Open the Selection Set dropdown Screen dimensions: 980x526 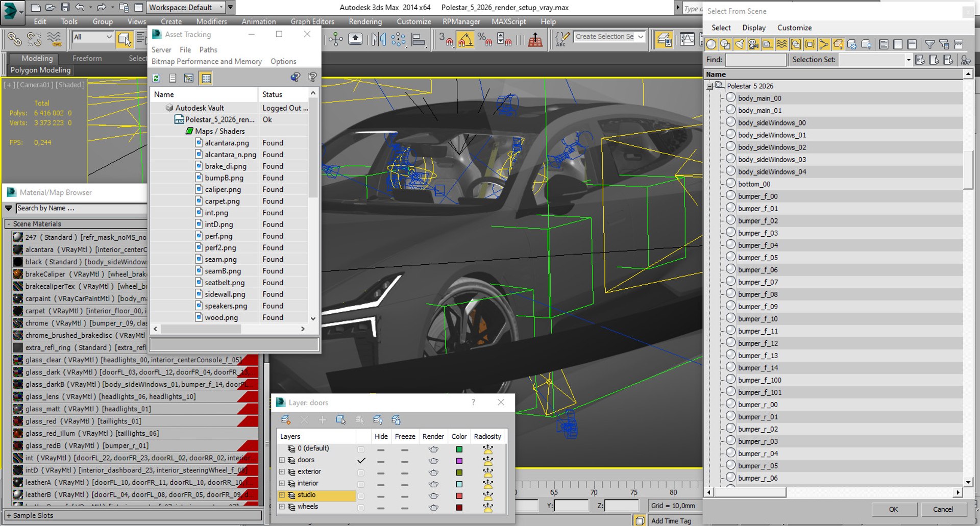[908, 60]
